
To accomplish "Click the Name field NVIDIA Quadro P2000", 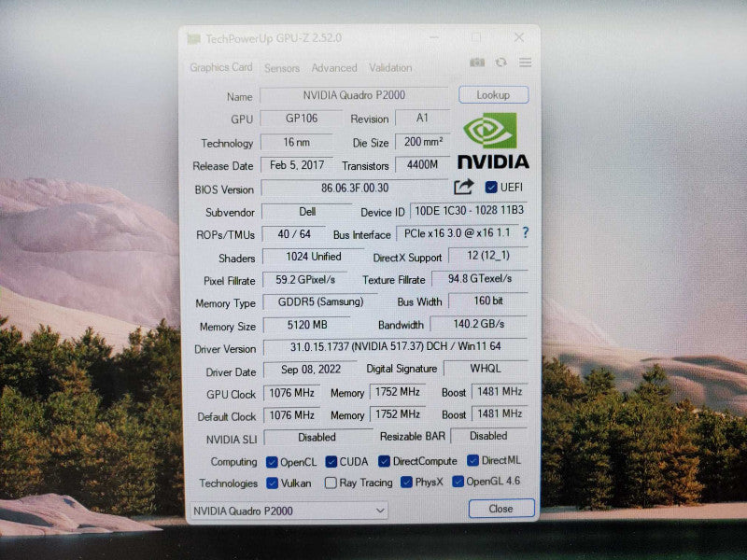I will (354, 95).
